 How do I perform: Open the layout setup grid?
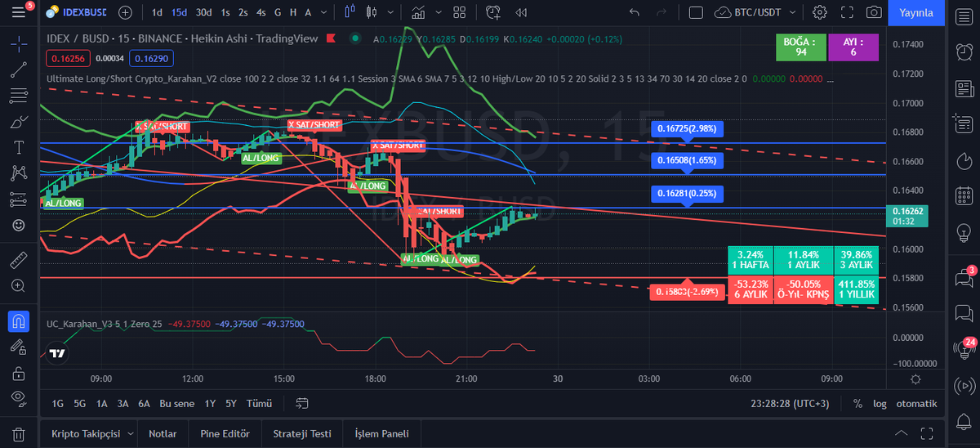460,12
